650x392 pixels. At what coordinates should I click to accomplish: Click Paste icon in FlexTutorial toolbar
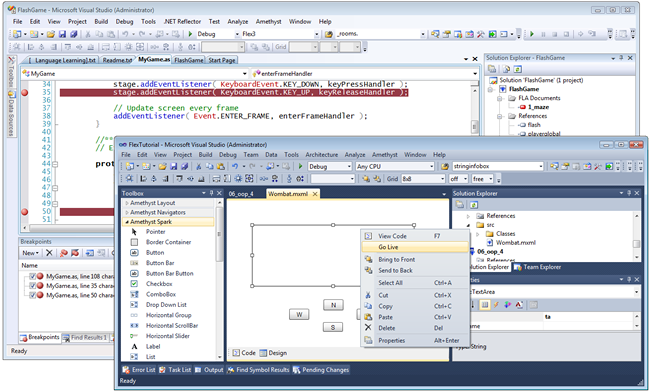click(221, 167)
